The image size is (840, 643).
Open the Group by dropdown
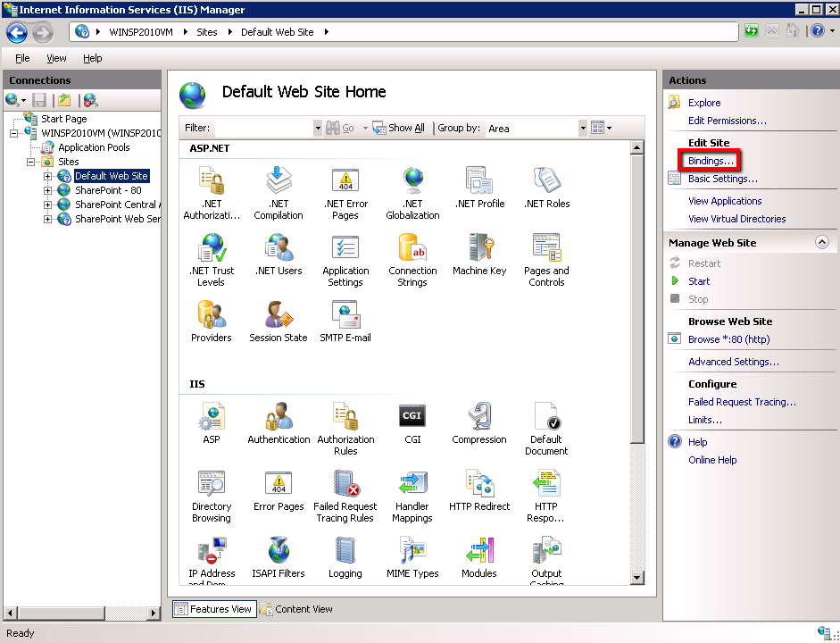click(x=582, y=129)
